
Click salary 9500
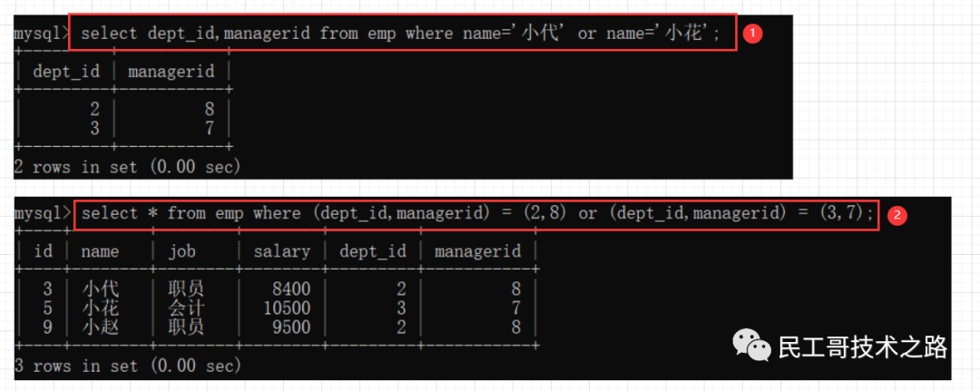[x=290, y=327]
